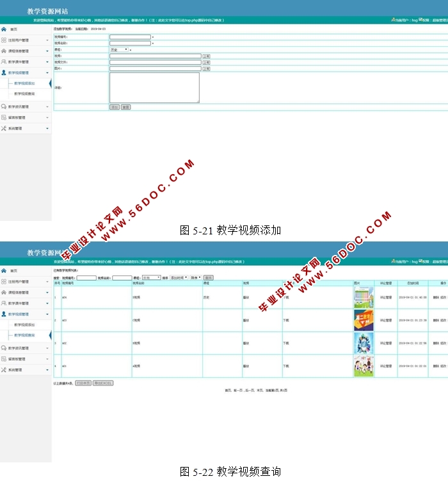Click 评论管理 link in the A02 row

(386, 343)
